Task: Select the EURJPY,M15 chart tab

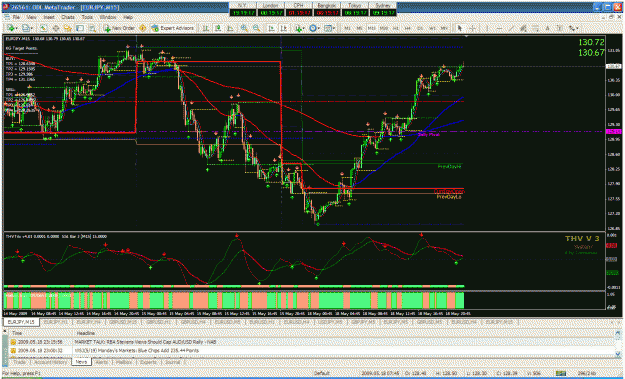Action: coord(21,321)
